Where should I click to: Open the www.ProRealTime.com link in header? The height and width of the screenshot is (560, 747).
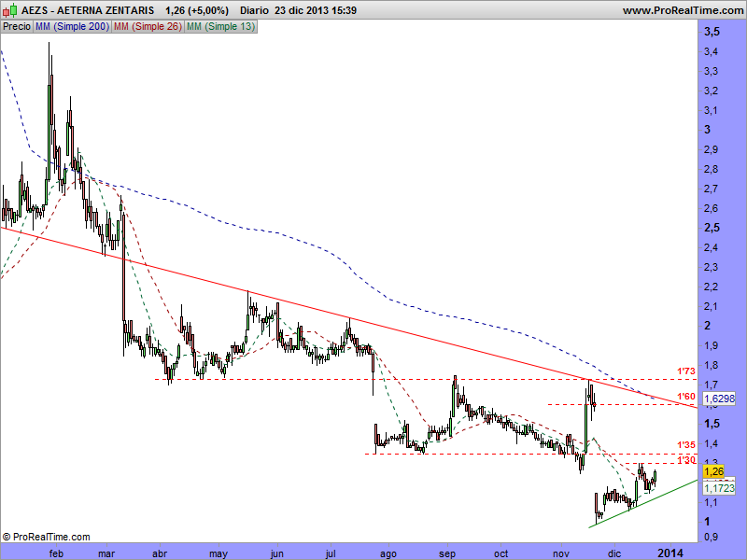(x=683, y=10)
